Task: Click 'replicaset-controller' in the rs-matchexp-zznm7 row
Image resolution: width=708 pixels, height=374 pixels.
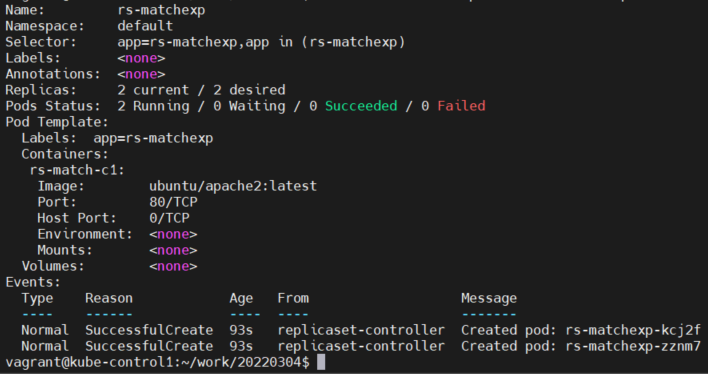Action: 361,346
